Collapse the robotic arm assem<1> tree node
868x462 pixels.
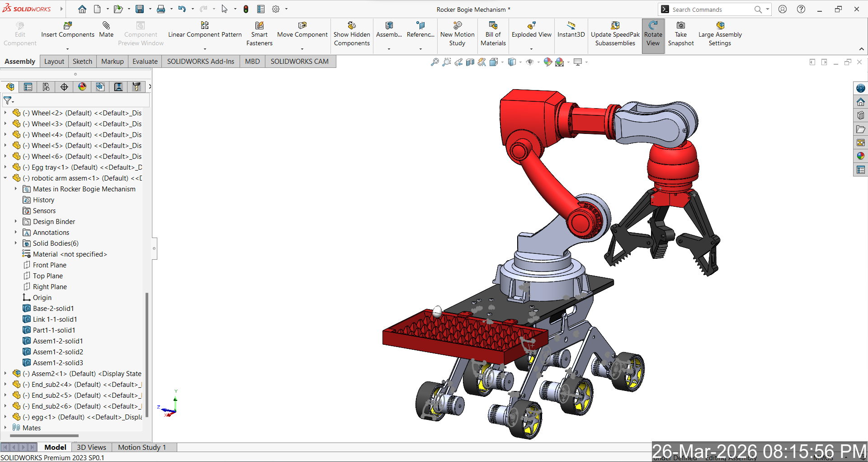(x=5, y=178)
